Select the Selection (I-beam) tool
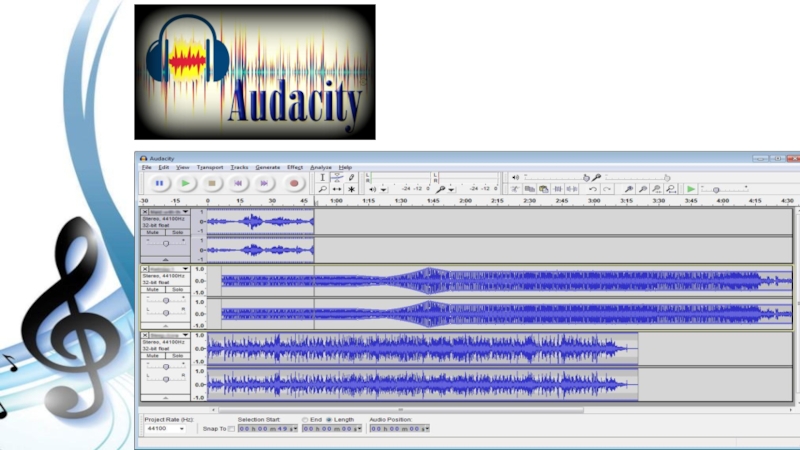Screen dimensions: 800x450 [x=322, y=178]
